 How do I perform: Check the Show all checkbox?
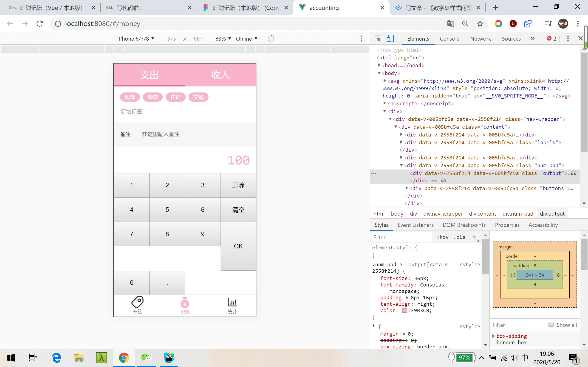point(551,325)
